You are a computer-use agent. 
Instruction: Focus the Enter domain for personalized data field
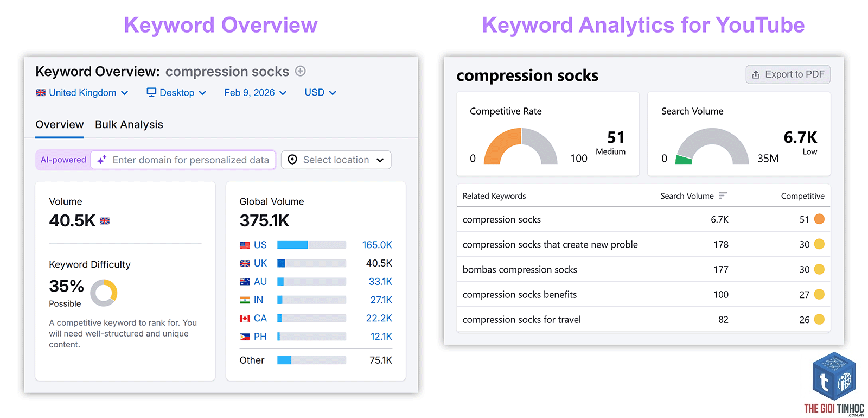point(183,160)
